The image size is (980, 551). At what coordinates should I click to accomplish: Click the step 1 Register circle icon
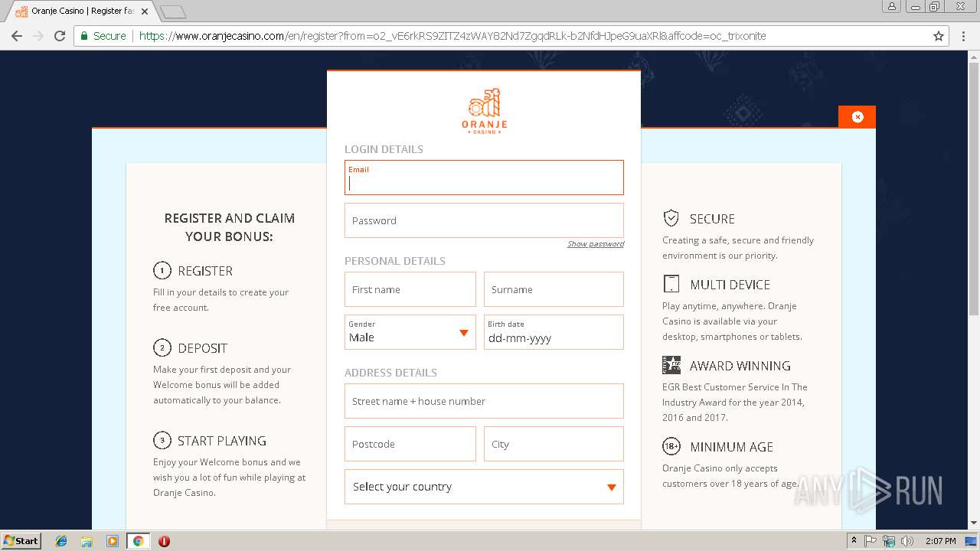162,270
